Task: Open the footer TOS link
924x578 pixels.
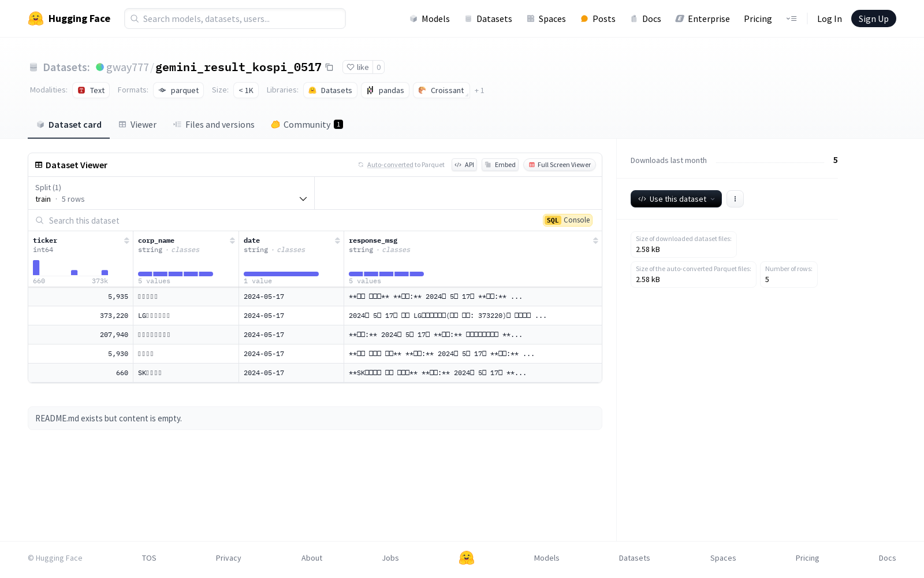Action: [149, 558]
